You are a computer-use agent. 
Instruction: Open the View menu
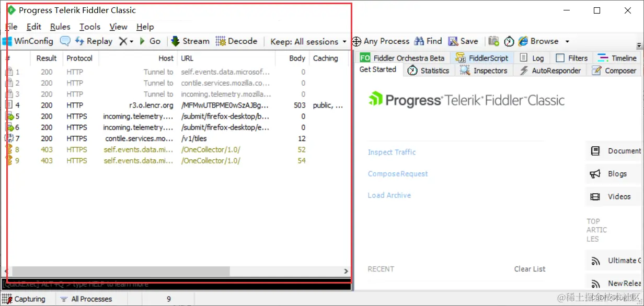[118, 27]
